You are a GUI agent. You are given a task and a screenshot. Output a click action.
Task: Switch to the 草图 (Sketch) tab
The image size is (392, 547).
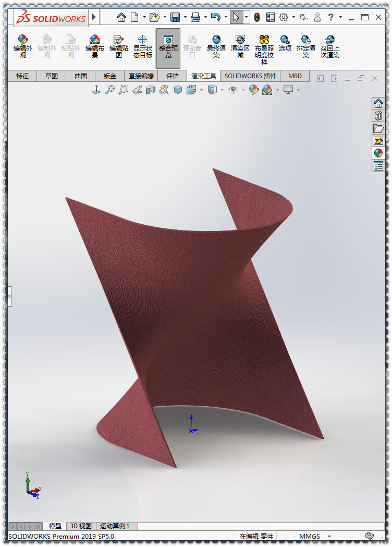pyautogui.click(x=52, y=76)
